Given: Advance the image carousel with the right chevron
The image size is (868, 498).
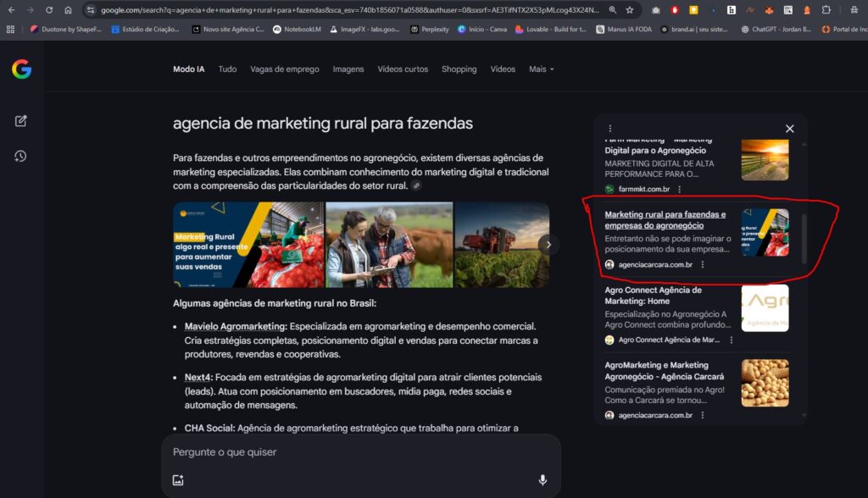Looking at the screenshot, I should [x=548, y=243].
